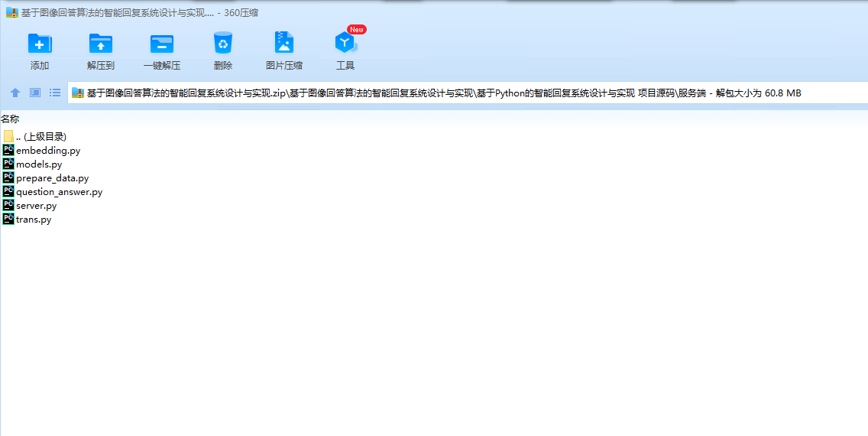Select the file name server.py

(37, 206)
